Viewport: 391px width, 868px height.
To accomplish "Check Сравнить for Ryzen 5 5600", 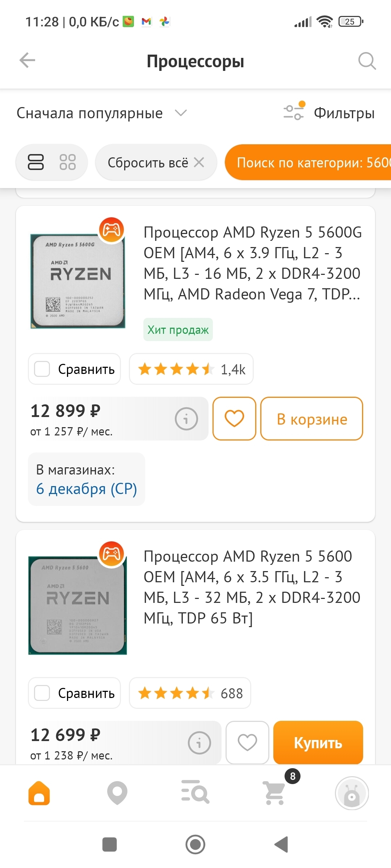I will (x=42, y=693).
